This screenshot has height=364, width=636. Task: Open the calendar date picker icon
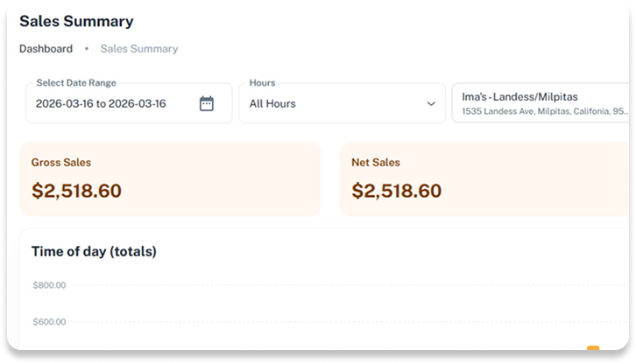tap(207, 103)
